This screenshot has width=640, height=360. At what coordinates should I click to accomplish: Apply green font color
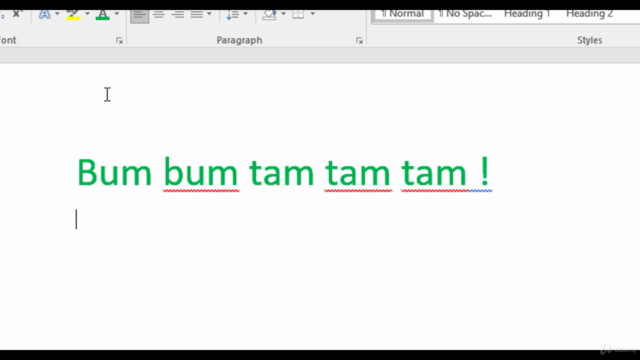(102, 15)
